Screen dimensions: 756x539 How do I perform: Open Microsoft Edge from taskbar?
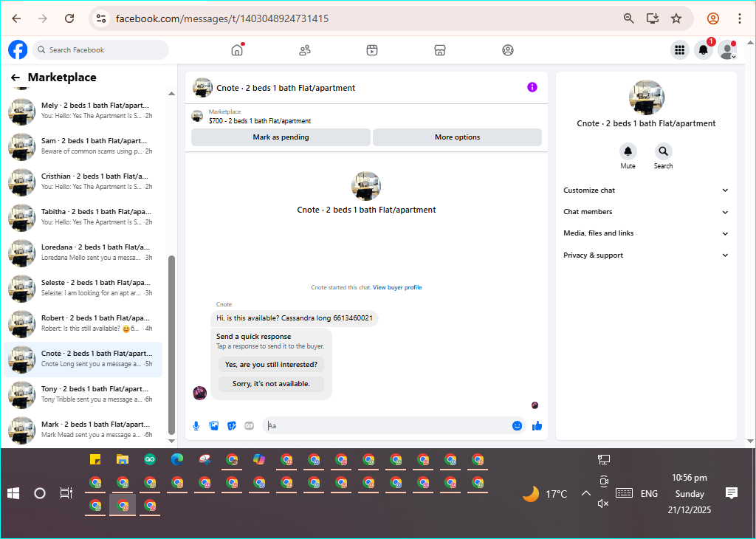pos(177,459)
